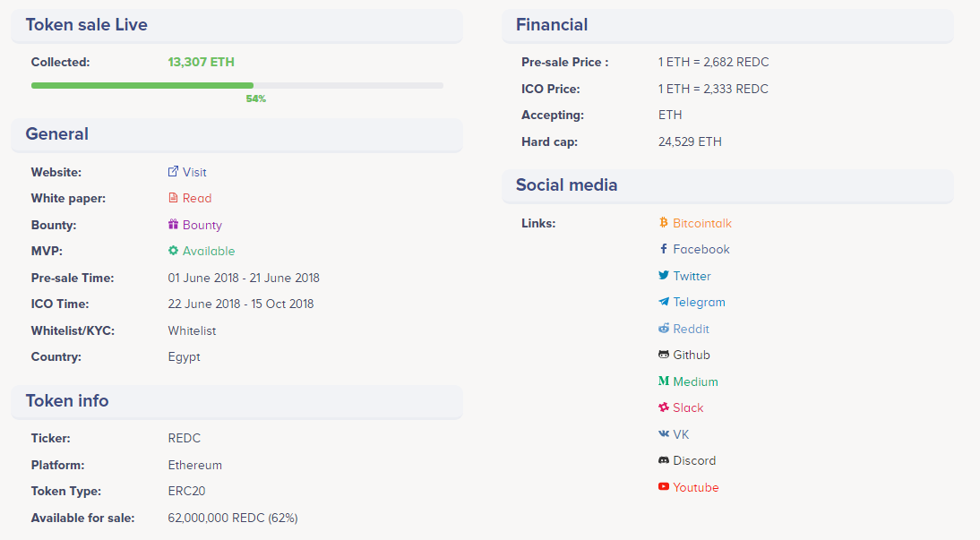
Task: Click the green gear icon beside Available
Action: 173,250
